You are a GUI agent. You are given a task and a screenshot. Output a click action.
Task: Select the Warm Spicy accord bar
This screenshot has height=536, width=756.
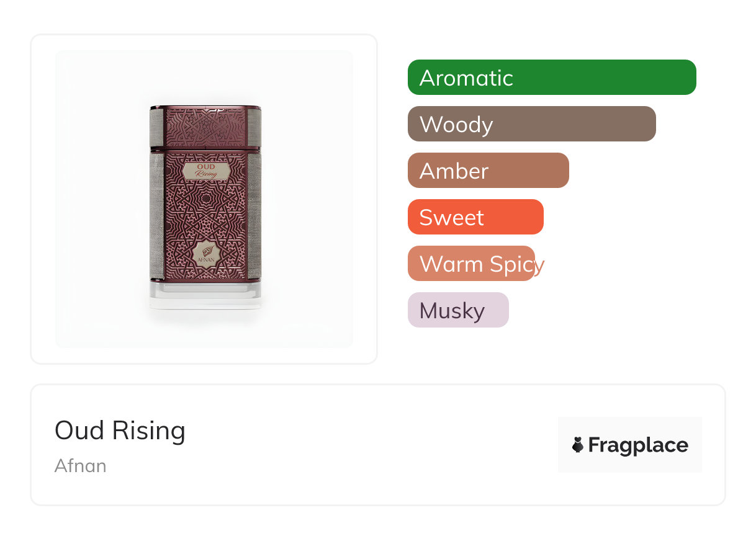pyautogui.click(x=471, y=264)
